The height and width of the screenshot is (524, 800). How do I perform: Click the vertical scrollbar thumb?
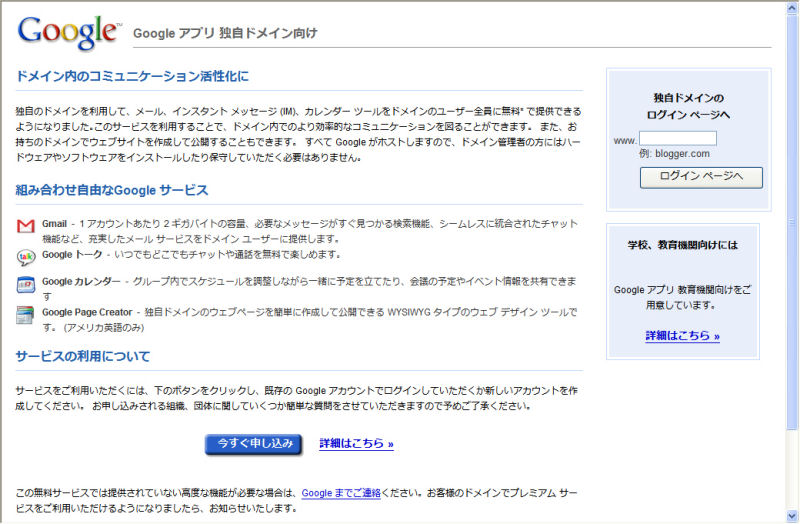pos(792,222)
